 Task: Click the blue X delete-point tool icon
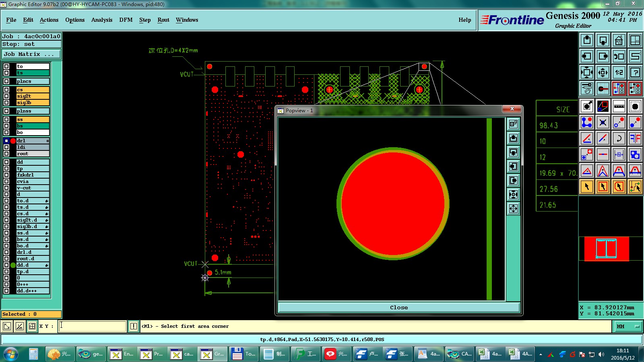click(603, 122)
